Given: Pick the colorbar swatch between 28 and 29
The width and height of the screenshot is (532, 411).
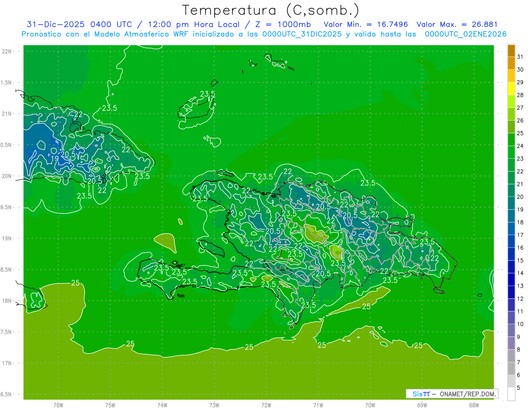Looking at the screenshot, I should click(511, 89).
